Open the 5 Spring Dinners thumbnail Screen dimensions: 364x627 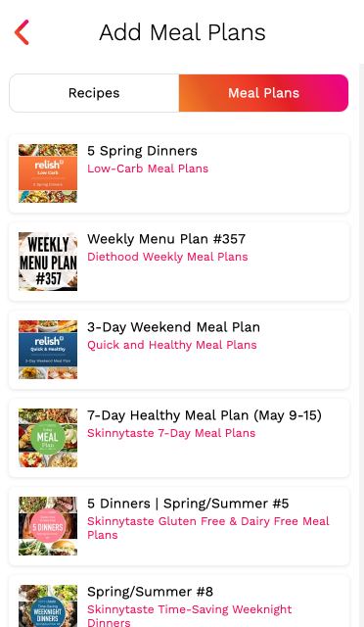(x=48, y=173)
